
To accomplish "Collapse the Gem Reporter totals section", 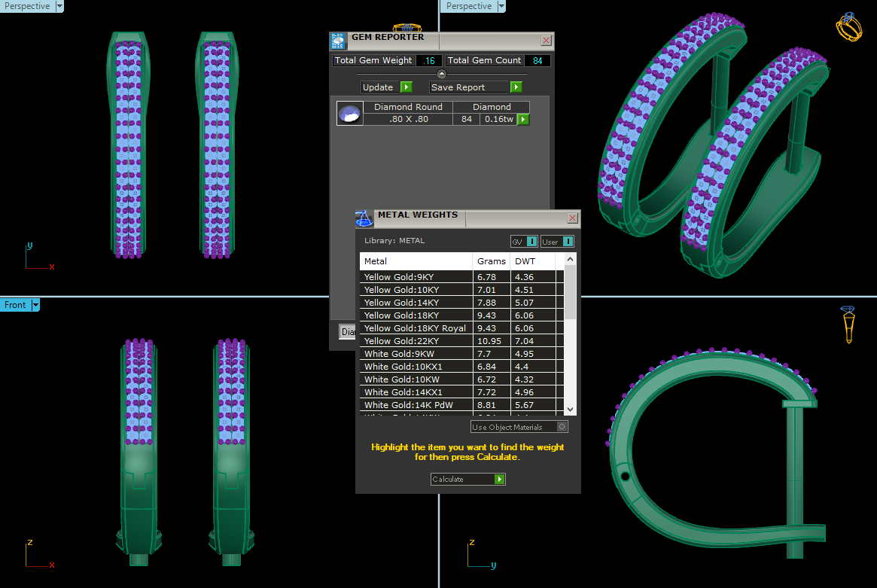I will tap(442, 74).
